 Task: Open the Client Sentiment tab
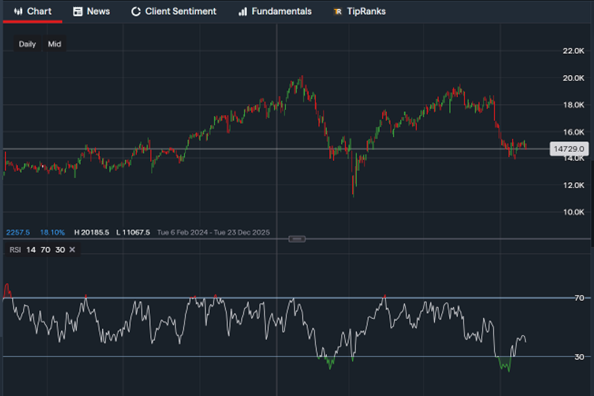click(174, 11)
